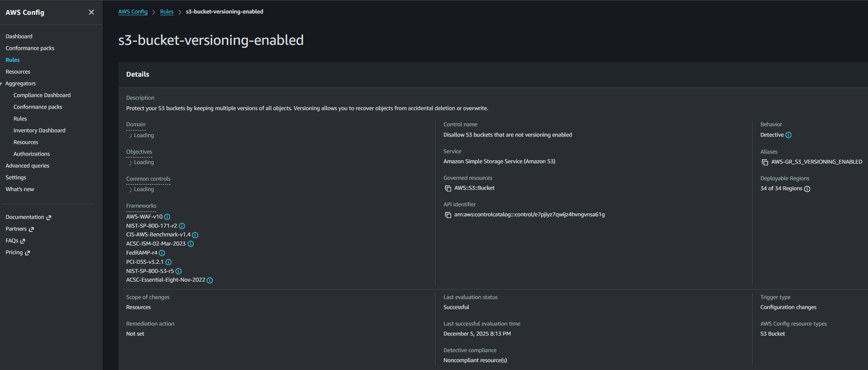Click the Objectives field label
Screen dimensions: 868x370
[139, 152]
